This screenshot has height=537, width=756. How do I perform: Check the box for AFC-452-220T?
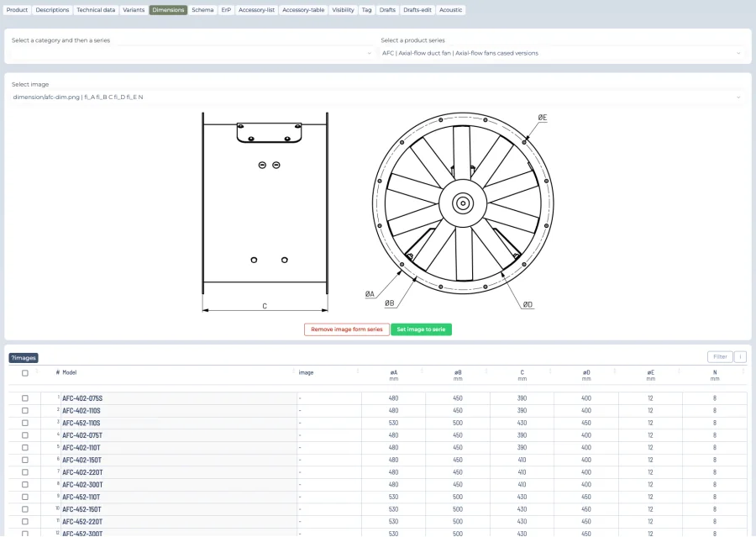click(x=25, y=522)
